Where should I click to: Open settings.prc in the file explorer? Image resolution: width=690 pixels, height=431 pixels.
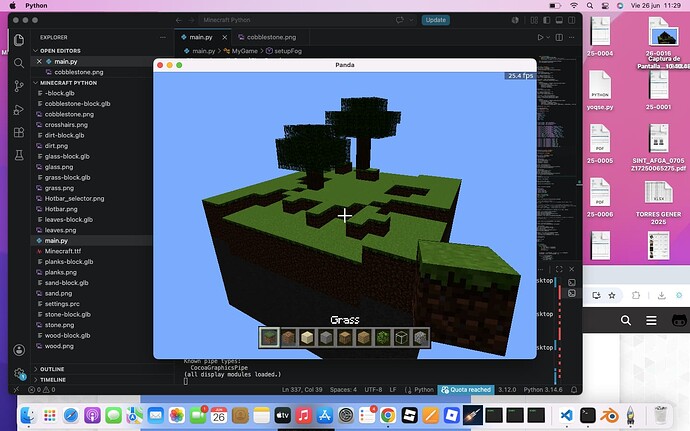[62, 304]
